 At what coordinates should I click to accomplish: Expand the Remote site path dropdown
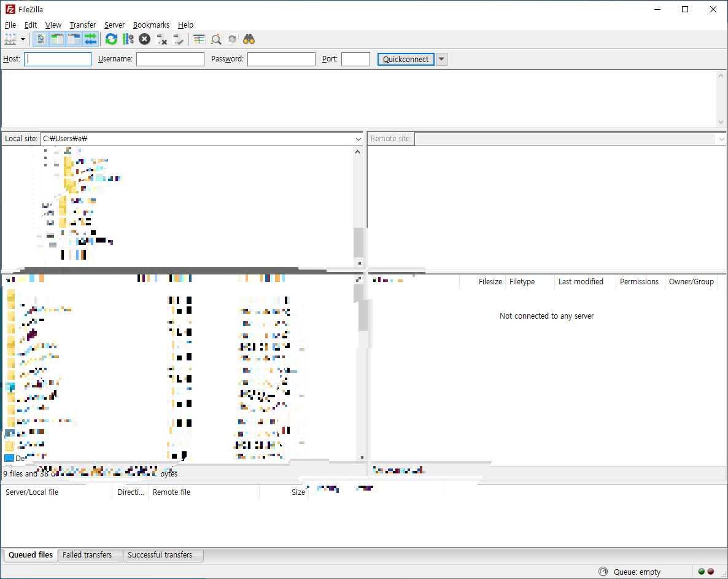click(x=721, y=139)
